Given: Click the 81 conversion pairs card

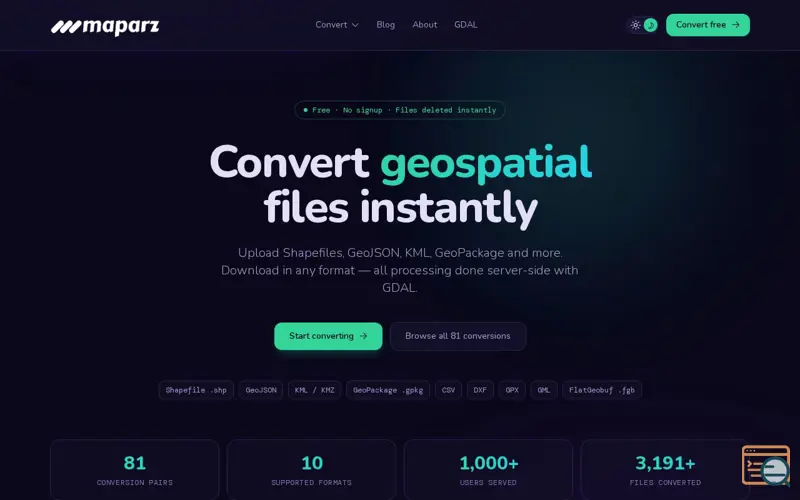Looking at the screenshot, I should point(135,470).
